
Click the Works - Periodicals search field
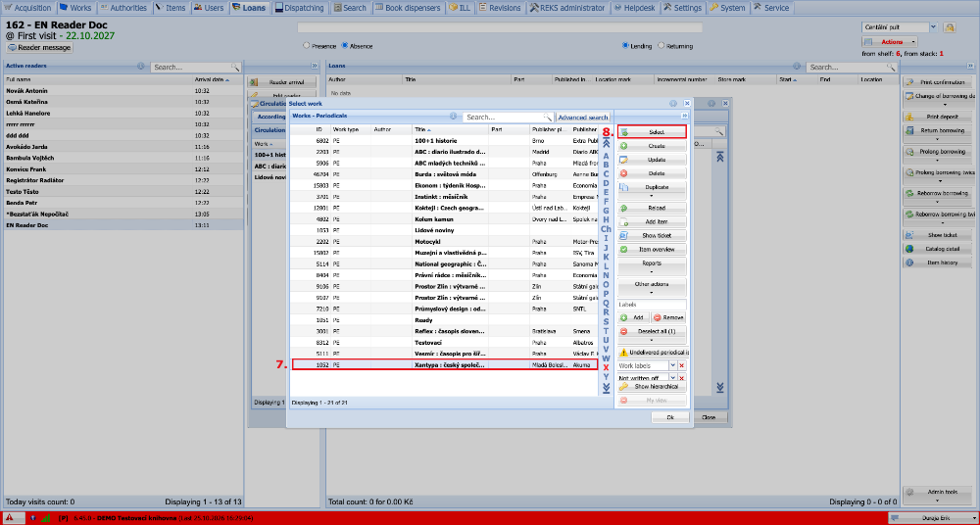click(x=504, y=117)
